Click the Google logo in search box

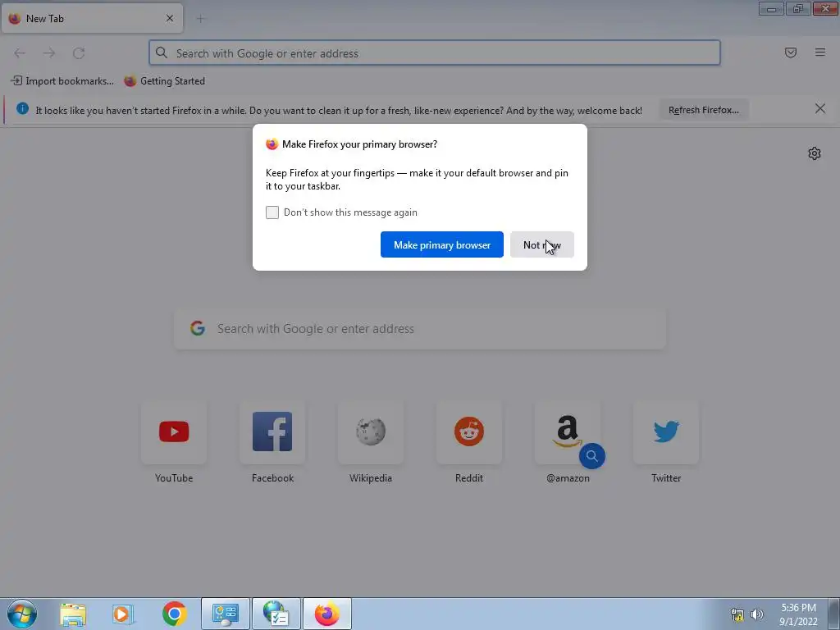[198, 328]
